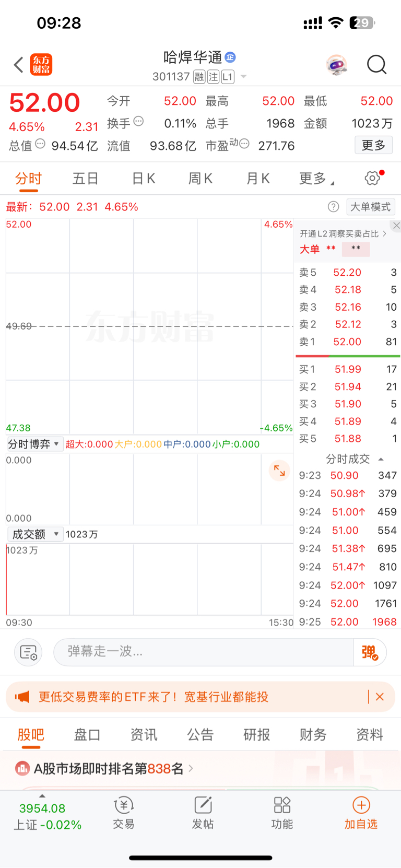Tap the 上证 3954.08 index ticker

(x=48, y=816)
